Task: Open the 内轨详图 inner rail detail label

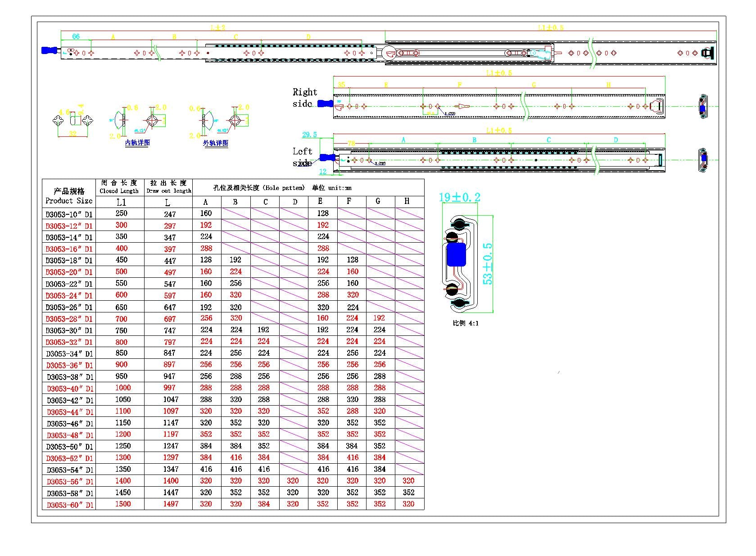Action: pyautogui.click(x=137, y=143)
